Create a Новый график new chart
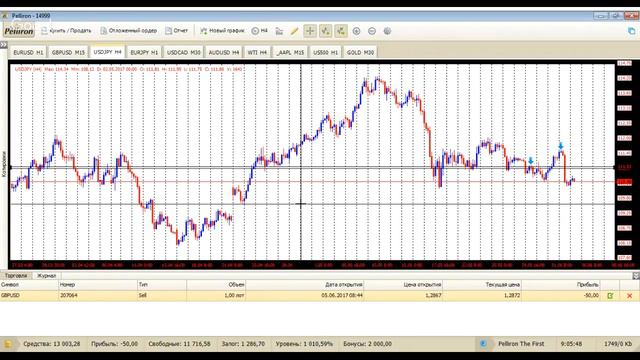Screen dimensions: 640x360 [222, 31]
